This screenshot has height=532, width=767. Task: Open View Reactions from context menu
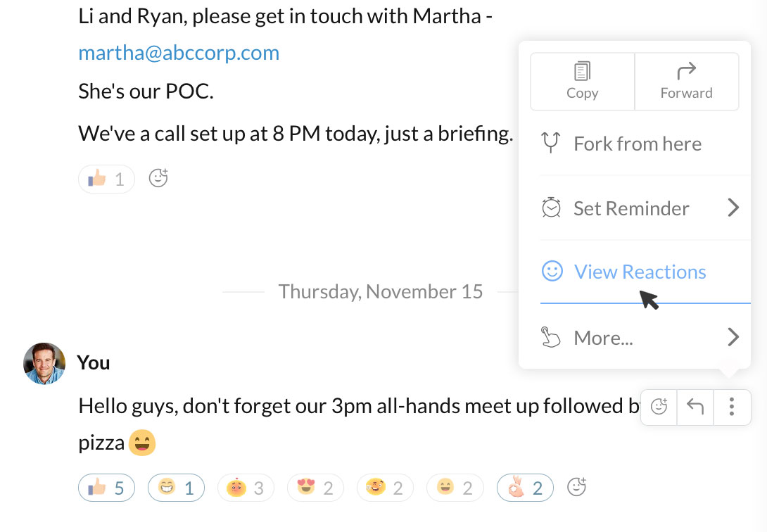[640, 272]
